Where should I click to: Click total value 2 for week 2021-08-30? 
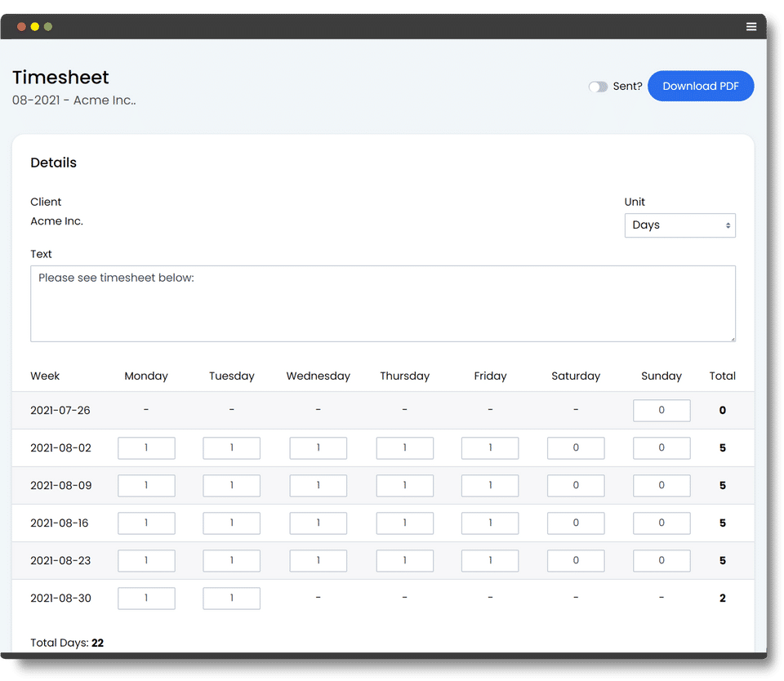point(723,599)
